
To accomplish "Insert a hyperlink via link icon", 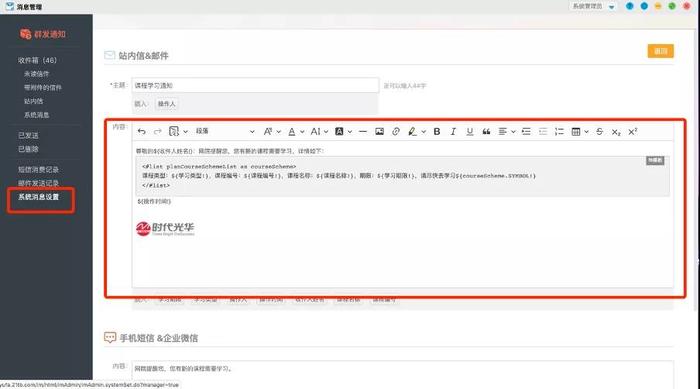I will coord(396,131).
